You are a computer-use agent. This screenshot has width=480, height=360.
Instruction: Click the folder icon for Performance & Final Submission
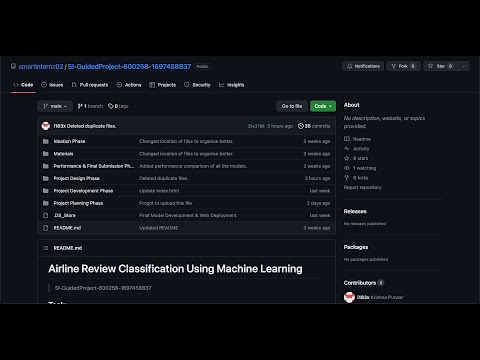pyautogui.click(x=46, y=166)
